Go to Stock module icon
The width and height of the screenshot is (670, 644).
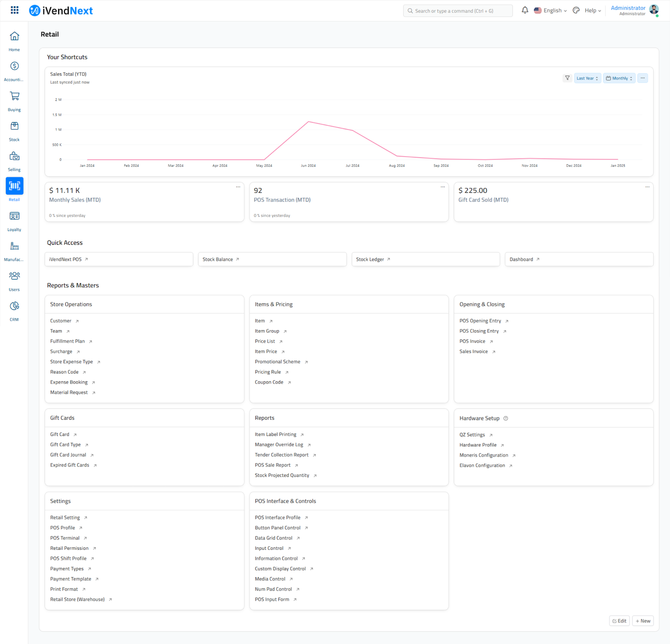click(x=14, y=126)
